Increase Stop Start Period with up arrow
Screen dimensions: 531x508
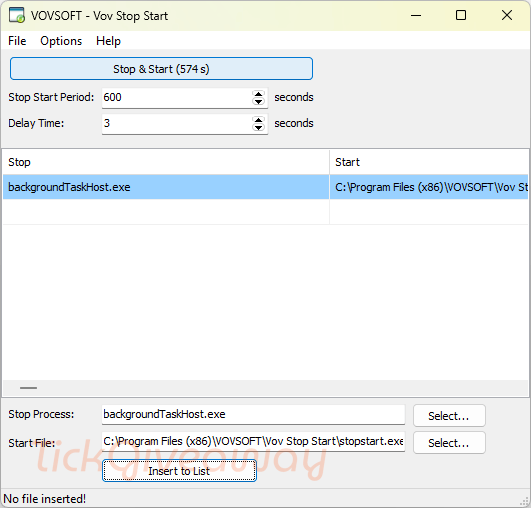coord(259,94)
